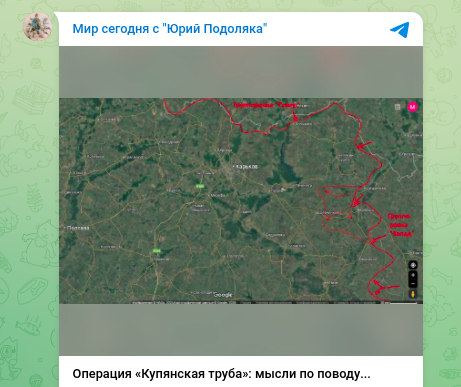Image resolution: width=461 pixels, height=387 pixels.
Task: Open channel link Мир сегодня с Юрий Подоляка
Action: click(170, 29)
